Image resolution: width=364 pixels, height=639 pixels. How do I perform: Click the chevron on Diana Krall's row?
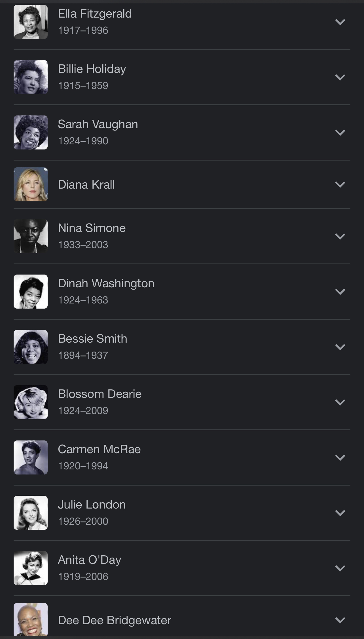point(340,185)
